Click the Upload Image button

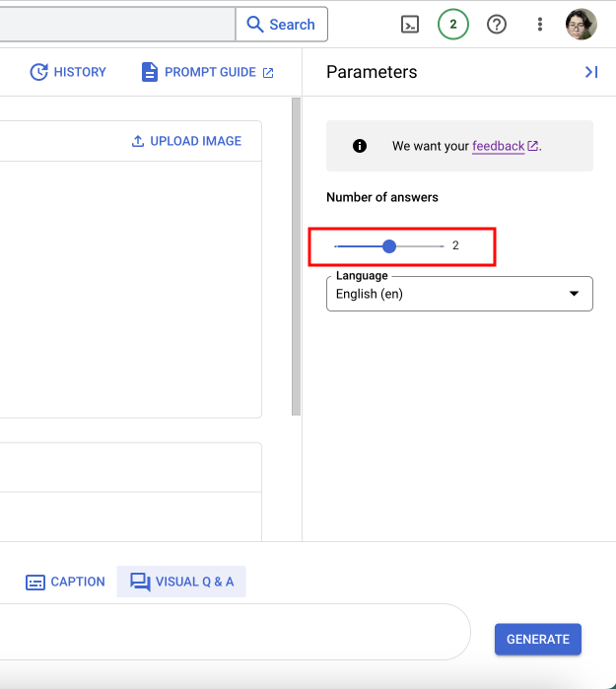(x=186, y=141)
